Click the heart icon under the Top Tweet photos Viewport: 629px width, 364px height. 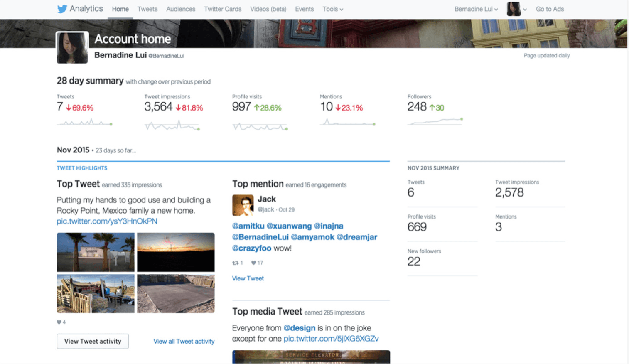tap(59, 321)
